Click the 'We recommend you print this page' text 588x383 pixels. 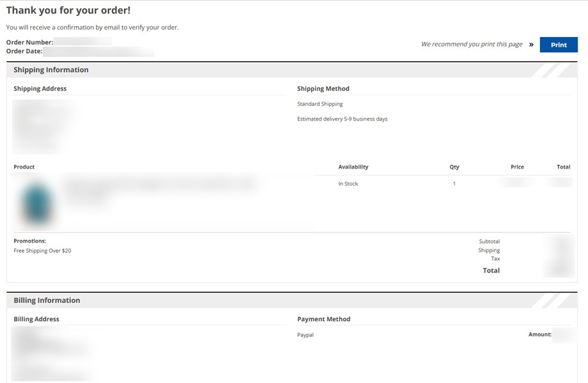click(x=471, y=45)
